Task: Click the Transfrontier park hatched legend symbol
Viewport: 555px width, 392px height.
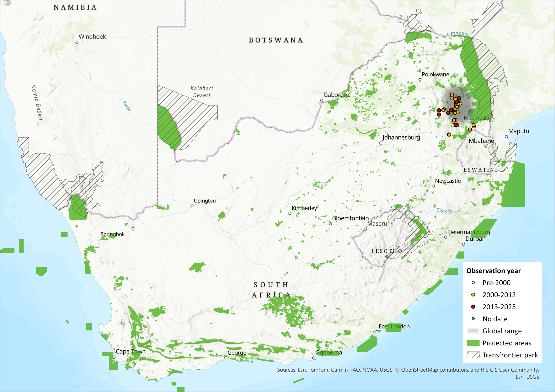Action: click(x=473, y=355)
